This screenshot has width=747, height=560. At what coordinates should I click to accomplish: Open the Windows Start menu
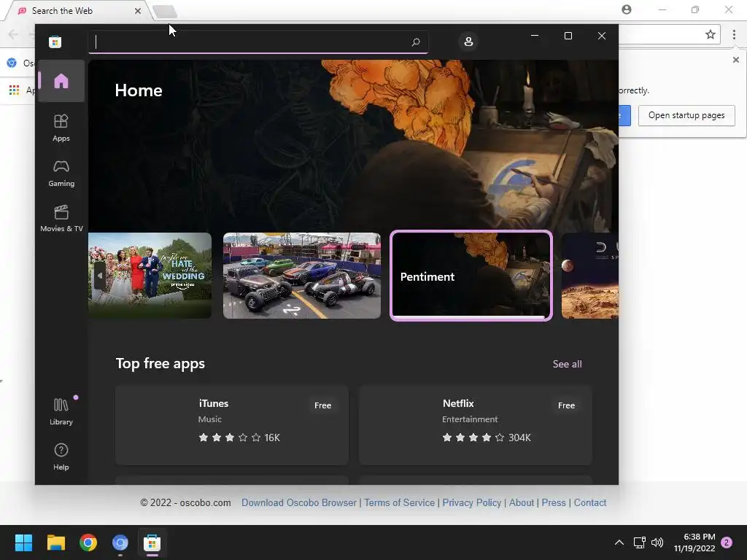point(24,542)
